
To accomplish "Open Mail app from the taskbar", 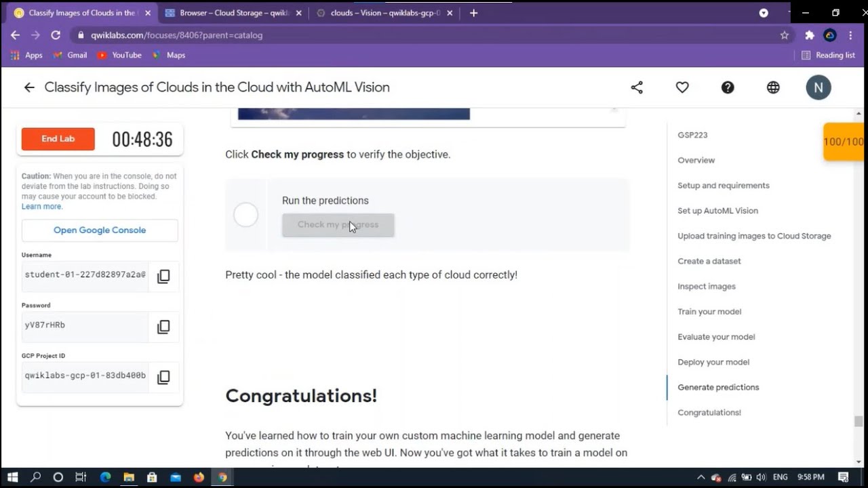I will (x=176, y=477).
